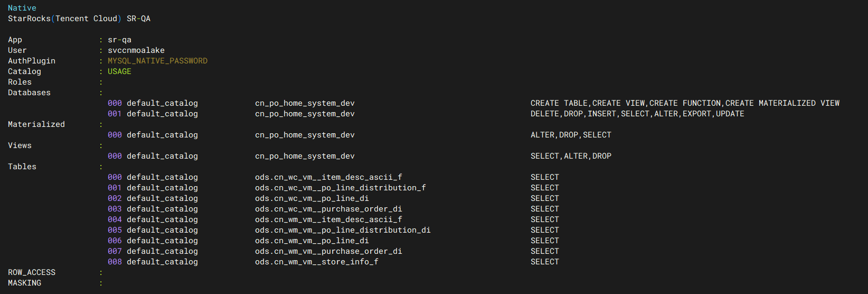This screenshot has width=868, height=294.
Task: Select the Databases section label
Action: click(29, 93)
